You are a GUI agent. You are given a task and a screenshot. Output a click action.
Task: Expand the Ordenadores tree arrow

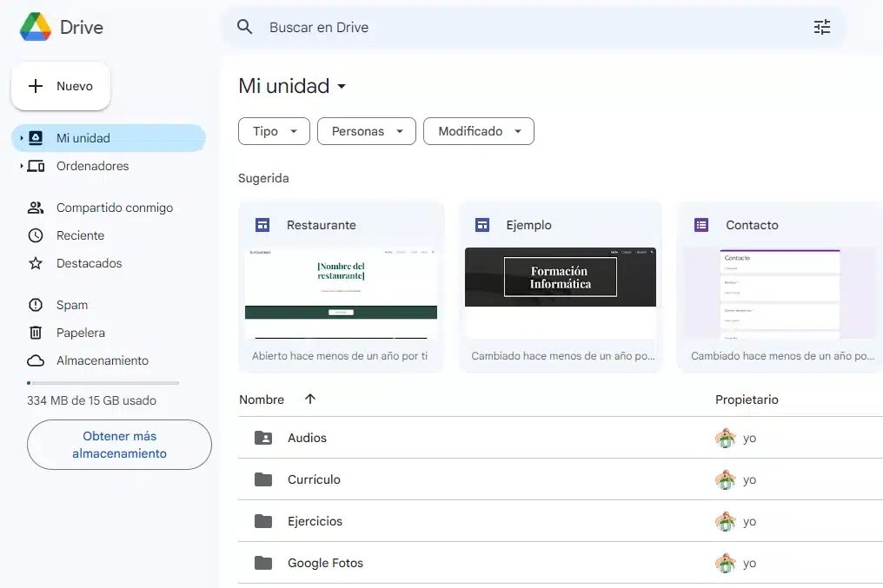(22, 166)
